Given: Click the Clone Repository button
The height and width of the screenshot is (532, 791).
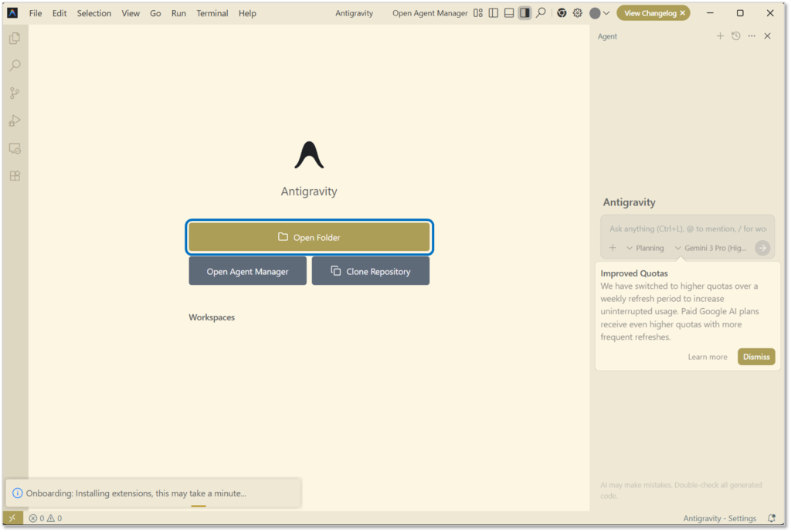Looking at the screenshot, I should click(x=371, y=272).
